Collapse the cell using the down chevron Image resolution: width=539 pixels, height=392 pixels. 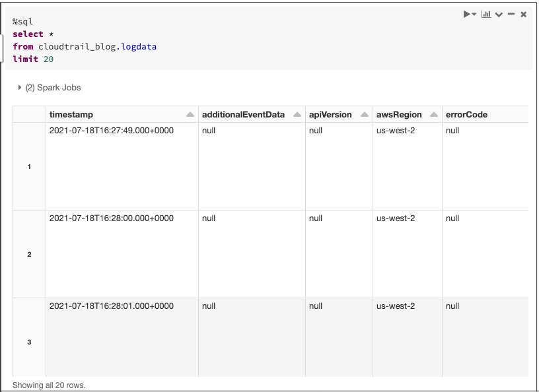499,14
